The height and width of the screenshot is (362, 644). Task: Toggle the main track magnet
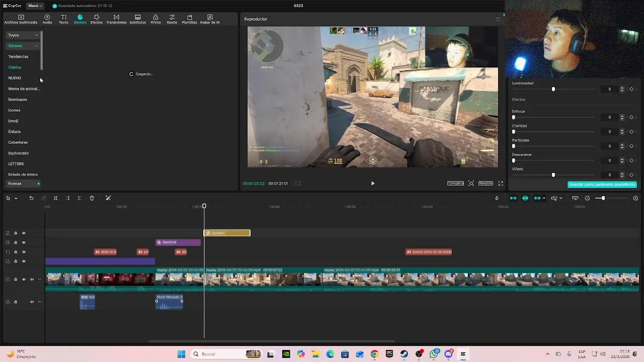coord(513,198)
